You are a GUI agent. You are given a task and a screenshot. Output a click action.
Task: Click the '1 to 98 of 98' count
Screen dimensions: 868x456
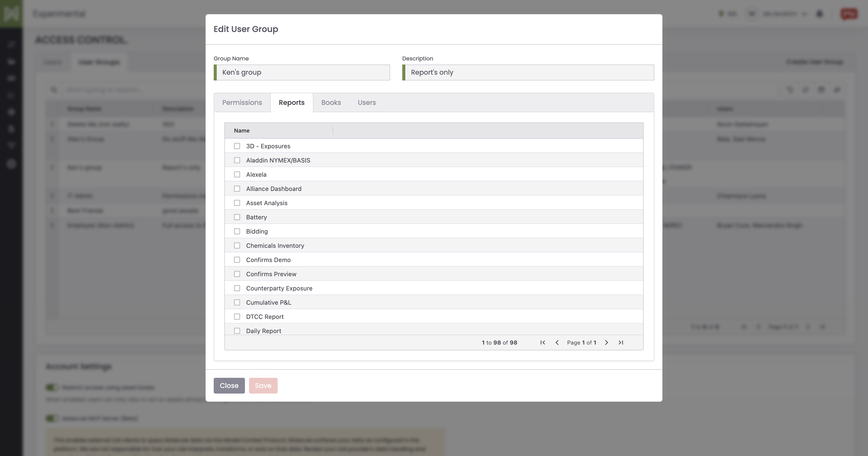499,343
